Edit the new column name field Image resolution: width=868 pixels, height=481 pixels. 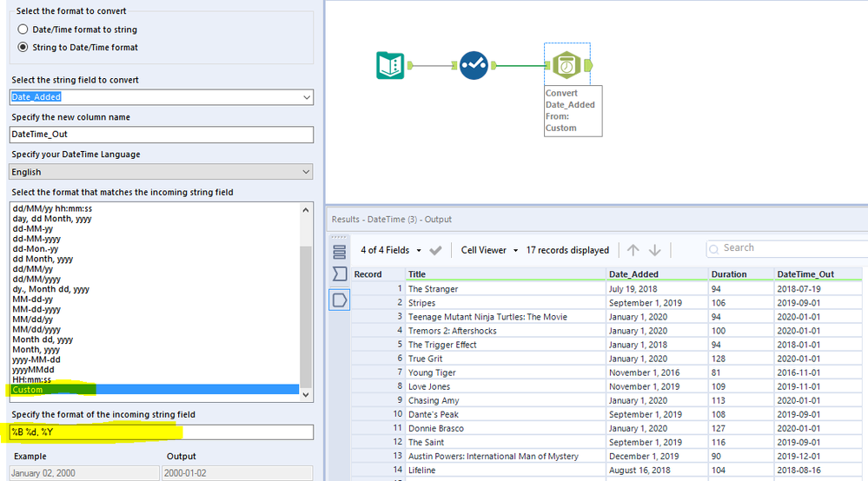pyautogui.click(x=162, y=135)
